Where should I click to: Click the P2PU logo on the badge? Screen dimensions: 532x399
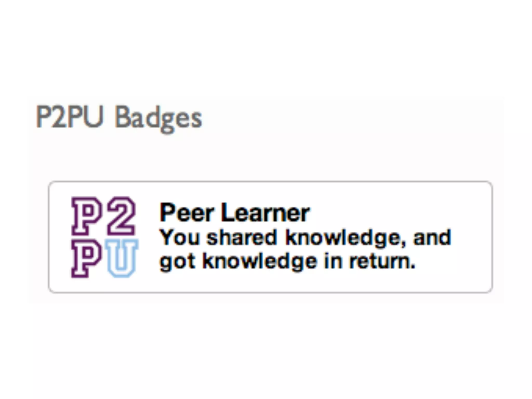[x=104, y=237]
